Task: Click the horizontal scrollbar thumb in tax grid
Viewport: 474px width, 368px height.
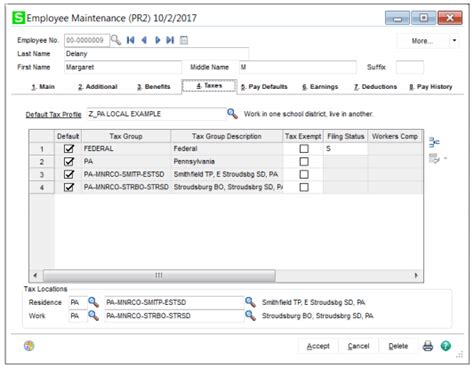Action: (159, 275)
